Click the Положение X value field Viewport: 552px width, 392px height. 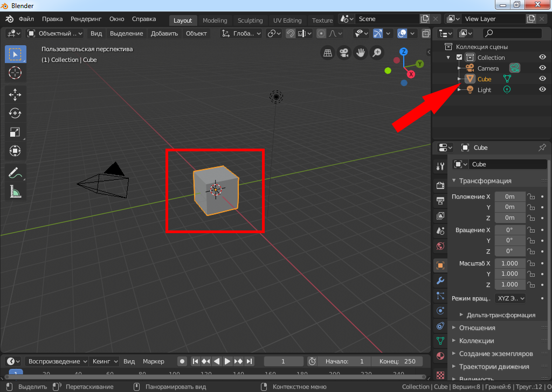click(509, 197)
